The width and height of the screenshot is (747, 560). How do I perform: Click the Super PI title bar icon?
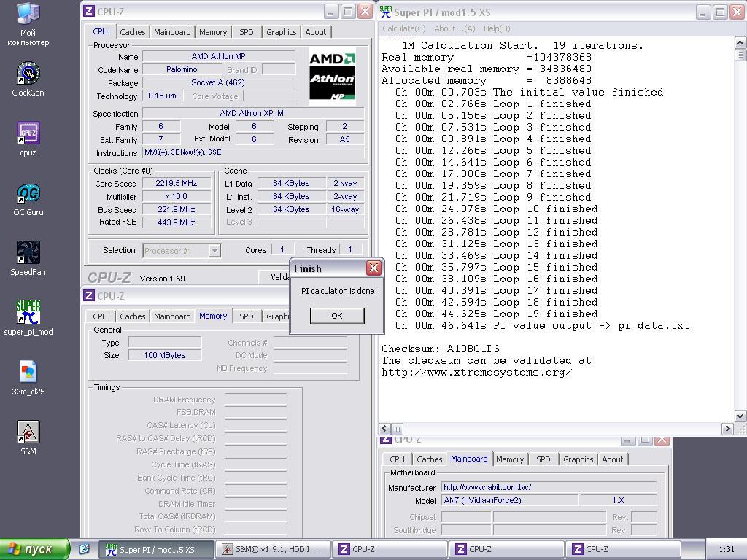tap(386, 12)
